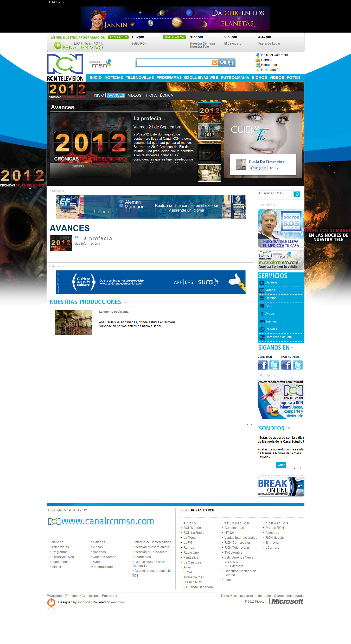This screenshot has height=644, width=351.
Task: Toggle the Alemán checkbox in the EF banner
Action: point(121,202)
